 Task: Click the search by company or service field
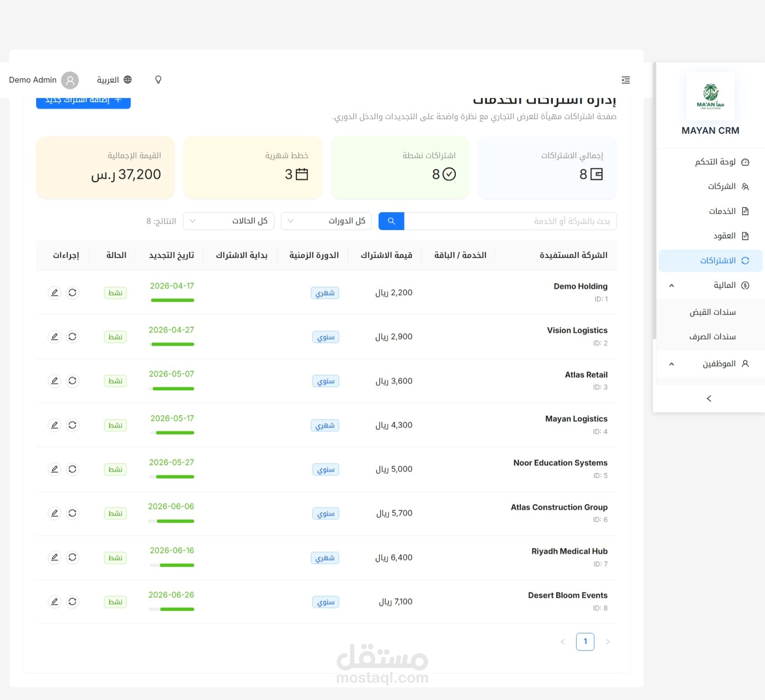pos(510,221)
